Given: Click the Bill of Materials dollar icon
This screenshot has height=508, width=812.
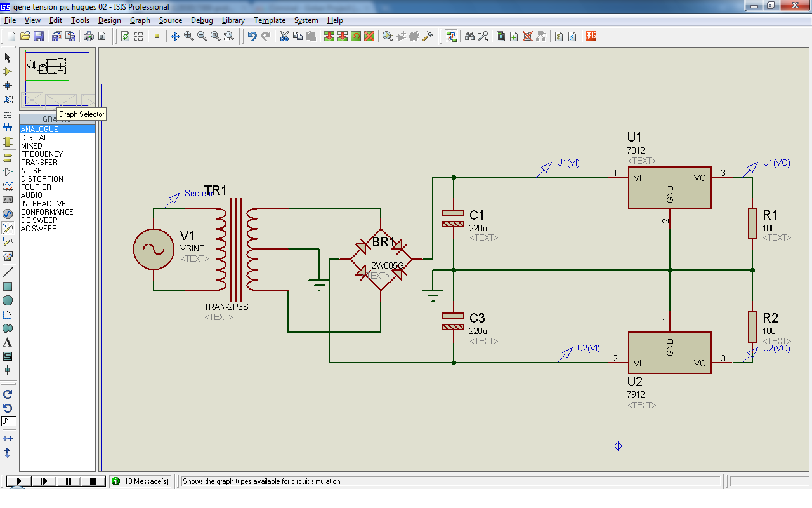Looking at the screenshot, I should pyautogui.click(x=559, y=36).
